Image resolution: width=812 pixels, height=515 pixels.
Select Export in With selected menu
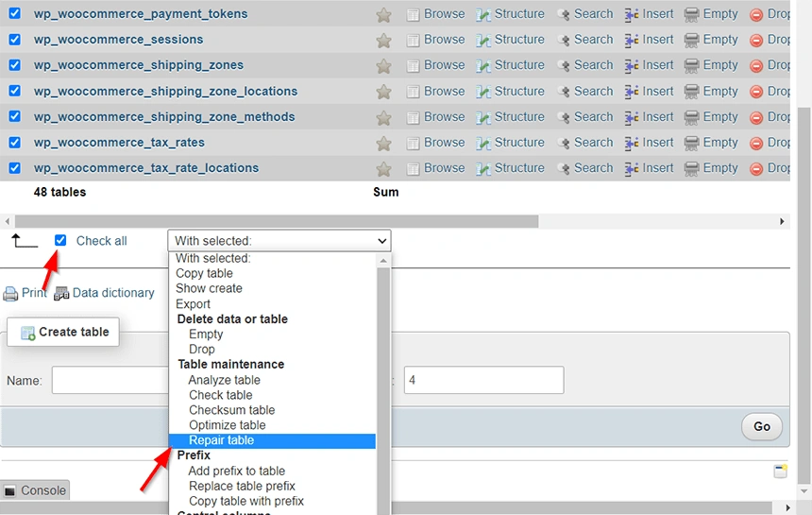(194, 304)
